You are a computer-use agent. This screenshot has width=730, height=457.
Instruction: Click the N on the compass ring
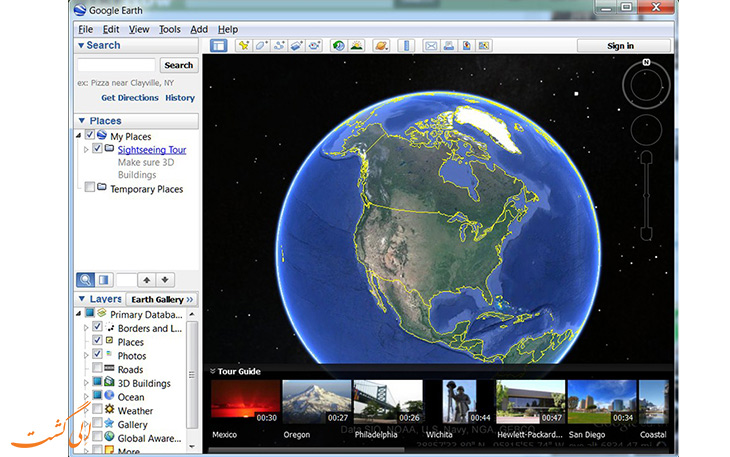646,62
